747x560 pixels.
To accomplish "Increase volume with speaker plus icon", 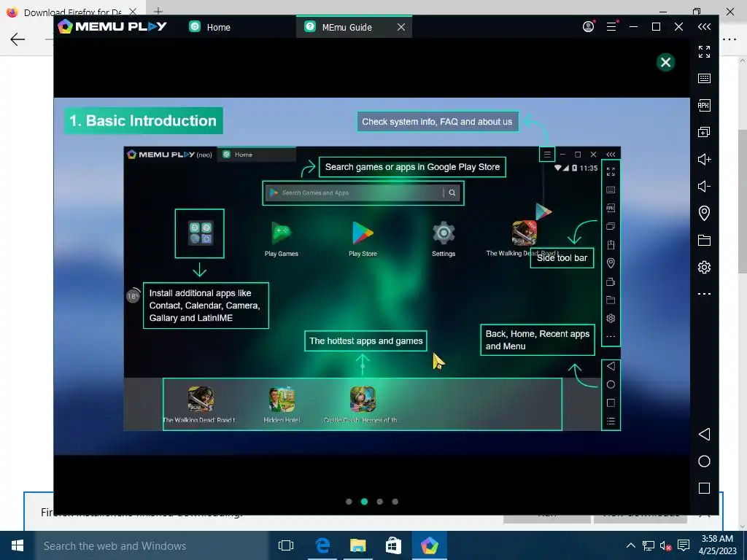I will pyautogui.click(x=704, y=159).
